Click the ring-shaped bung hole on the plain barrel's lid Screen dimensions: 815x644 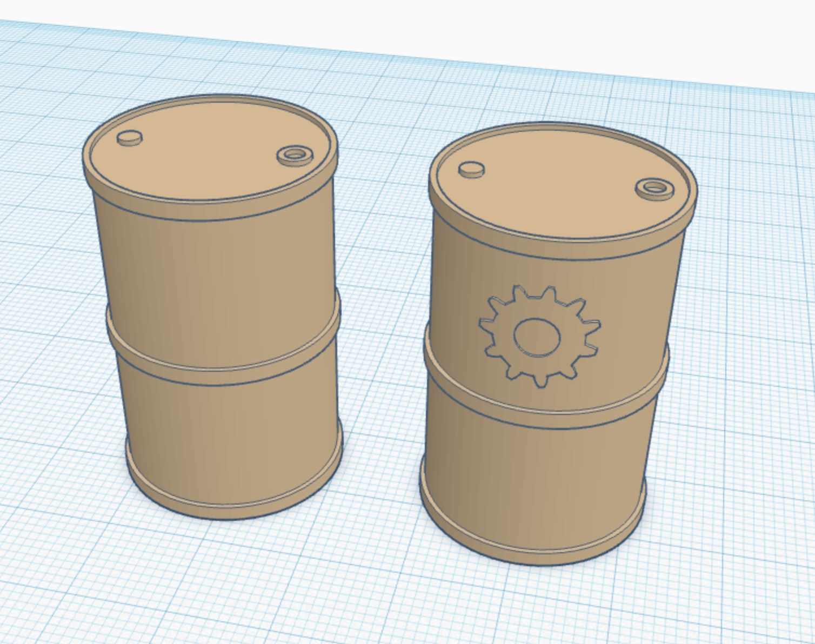(x=295, y=156)
